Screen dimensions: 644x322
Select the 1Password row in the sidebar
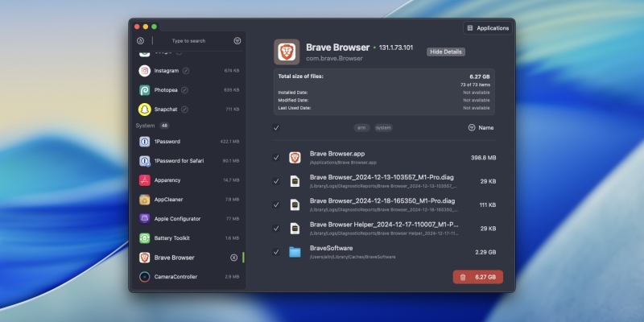189,142
